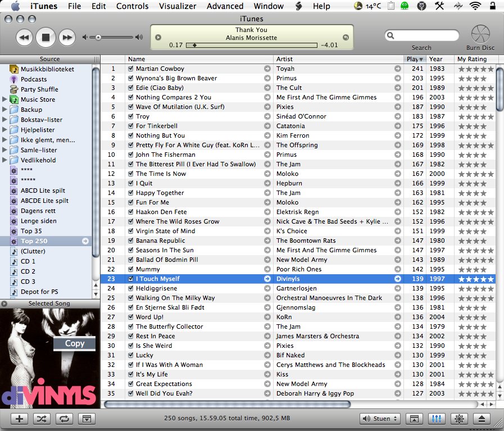The image size is (504, 431).
Task: Uncheck the Troy song checkbox
Action: (130, 116)
